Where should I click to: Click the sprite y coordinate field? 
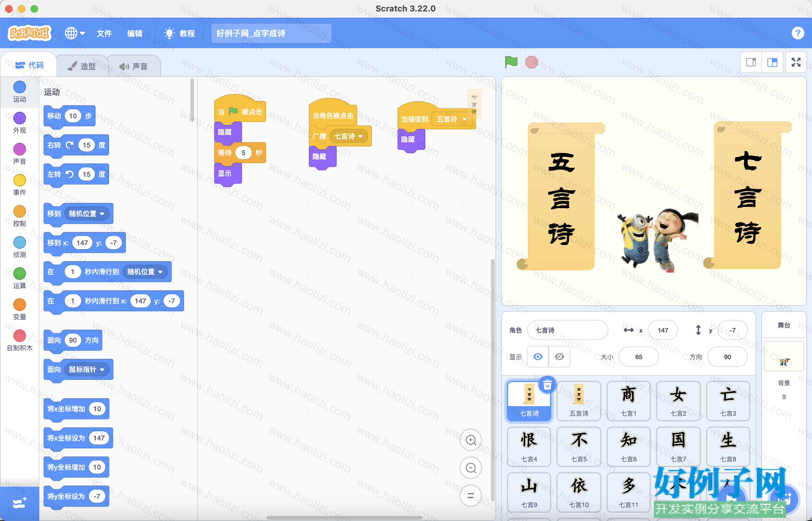(732, 330)
